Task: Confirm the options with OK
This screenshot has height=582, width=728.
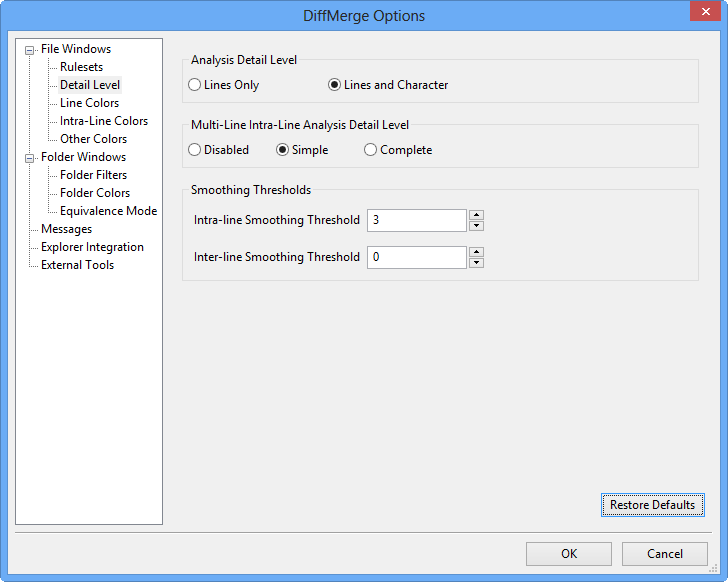Action: point(568,554)
